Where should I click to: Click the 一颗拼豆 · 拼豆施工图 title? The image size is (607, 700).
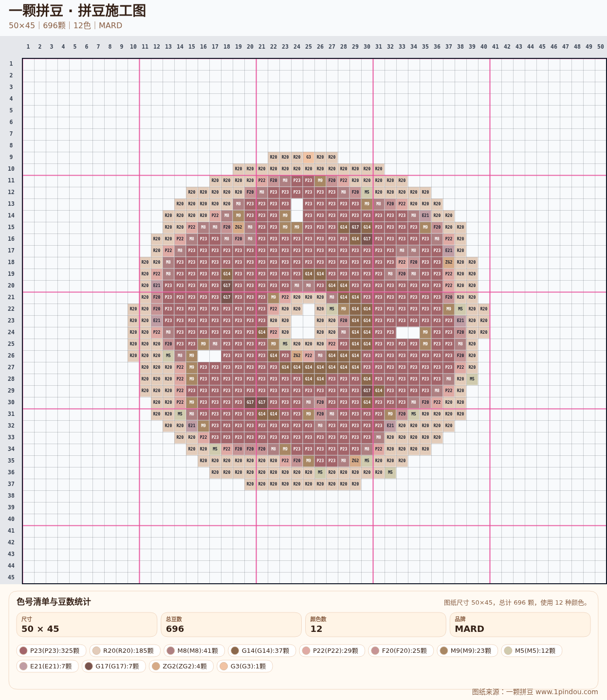(x=77, y=11)
